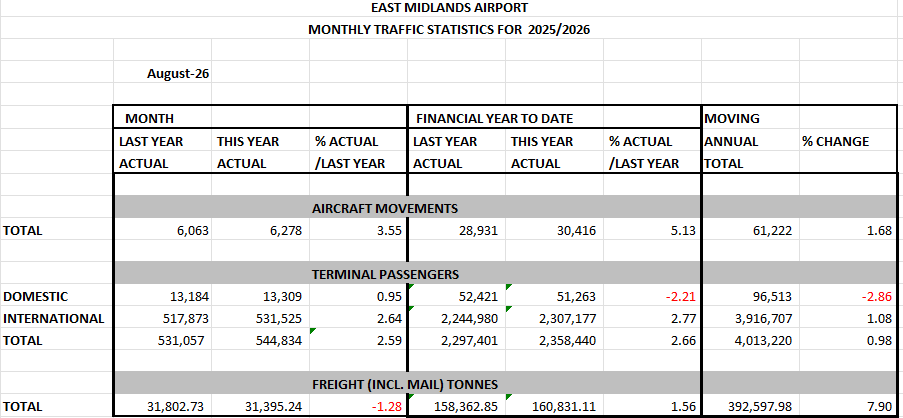Select the AIRCRAFT MOVEMENTS grey band heading
Screen dimensions: 903x418
coord(385,208)
